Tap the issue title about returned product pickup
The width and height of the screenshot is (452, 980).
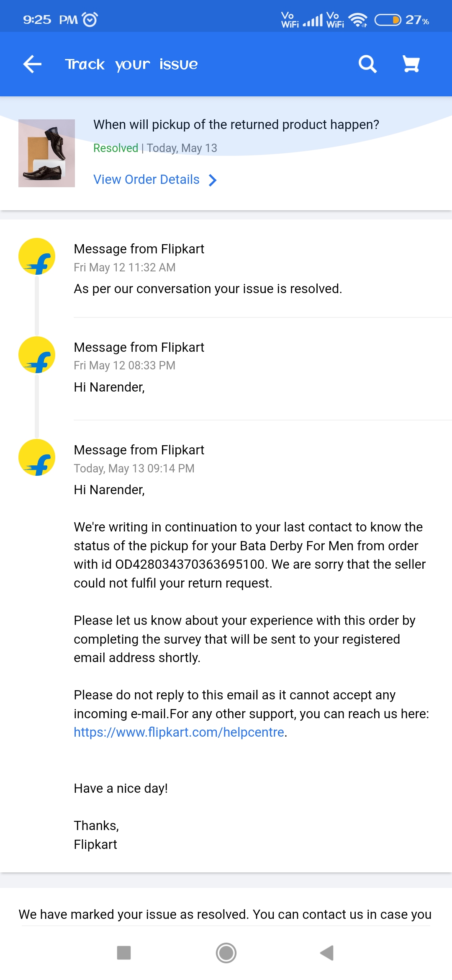tap(236, 124)
